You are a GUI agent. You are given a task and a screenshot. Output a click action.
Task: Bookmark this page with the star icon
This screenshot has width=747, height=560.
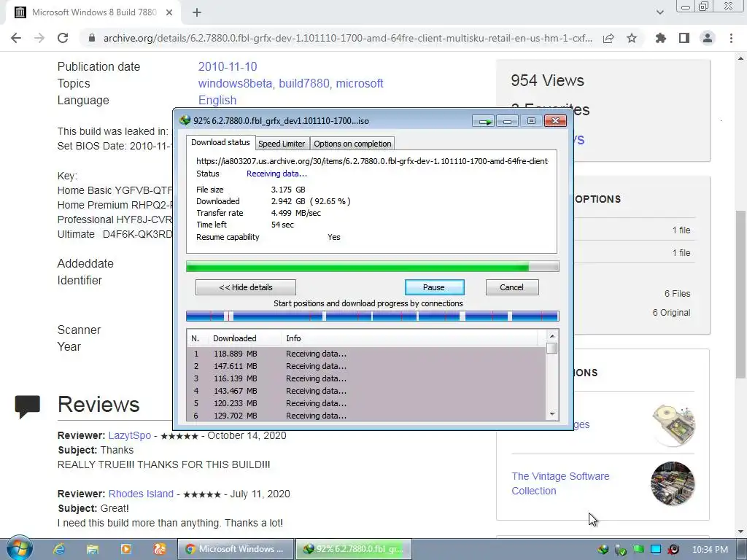tap(632, 38)
